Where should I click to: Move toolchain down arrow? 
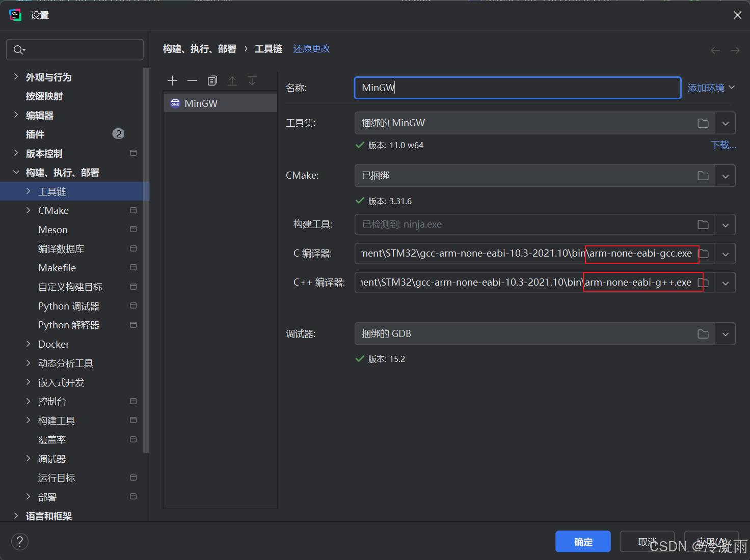click(x=252, y=80)
